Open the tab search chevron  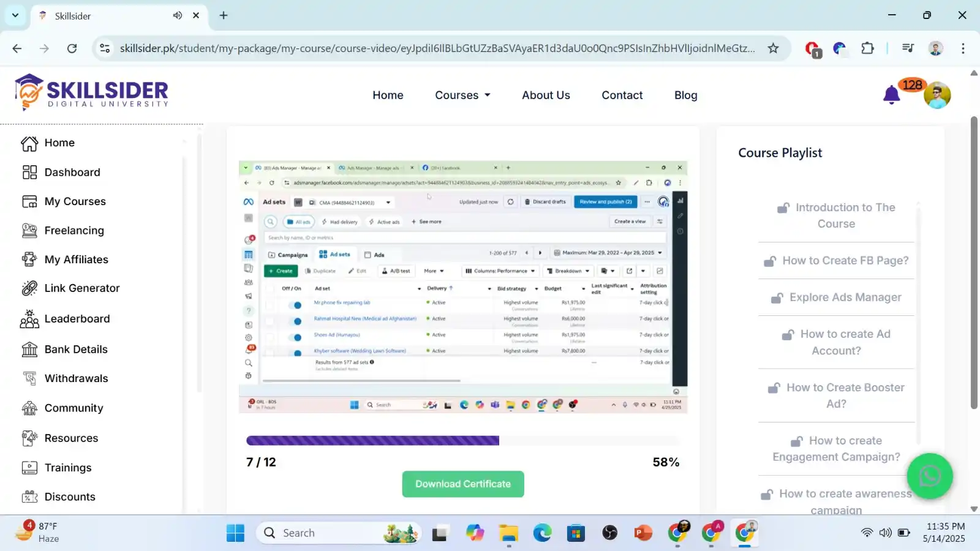click(15, 15)
